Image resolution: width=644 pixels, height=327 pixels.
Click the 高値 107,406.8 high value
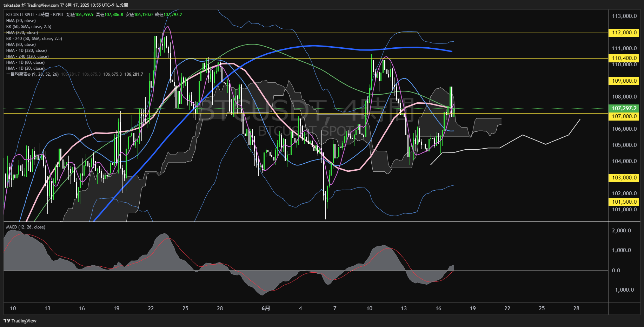pyautogui.click(x=109, y=15)
